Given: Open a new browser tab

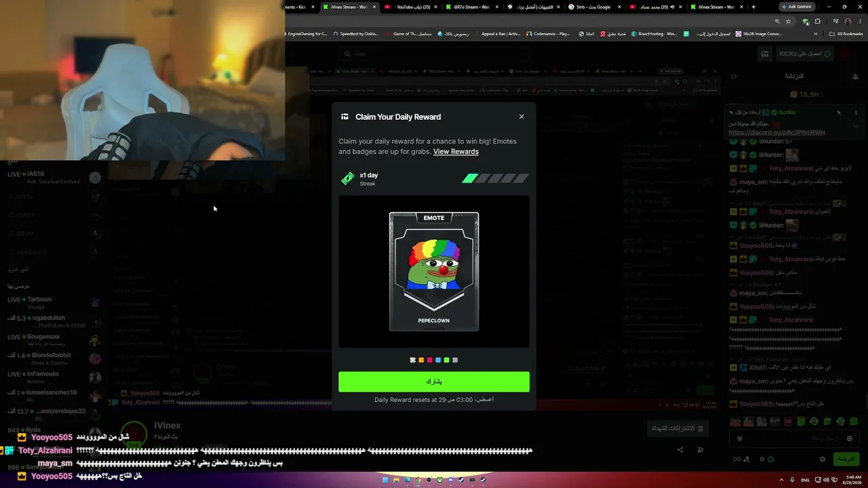Looking at the screenshot, I should point(753,7).
